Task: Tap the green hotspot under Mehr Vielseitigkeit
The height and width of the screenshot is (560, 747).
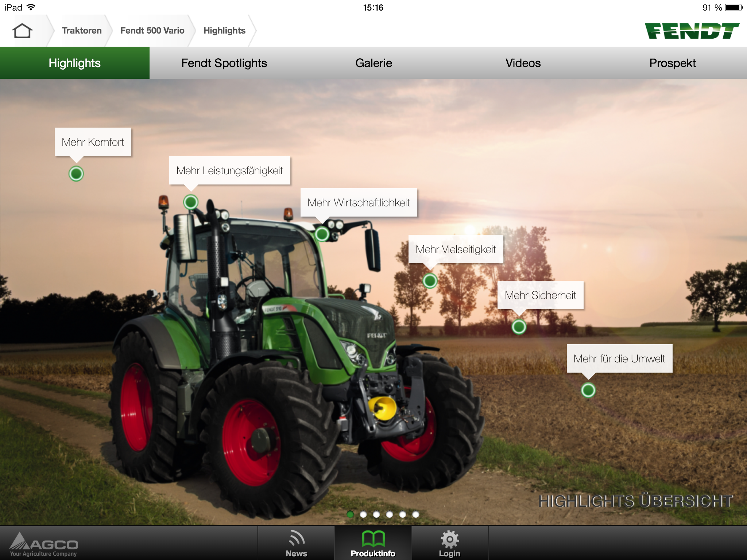Action: (x=430, y=281)
